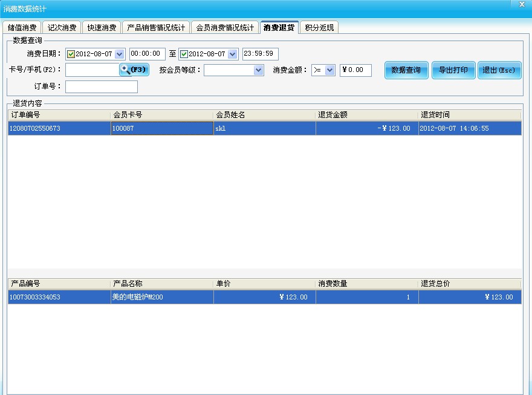Open the 消费金额 comparison operator dropdown
Image resolution: width=532 pixels, height=395 pixels.
(329, 70)
